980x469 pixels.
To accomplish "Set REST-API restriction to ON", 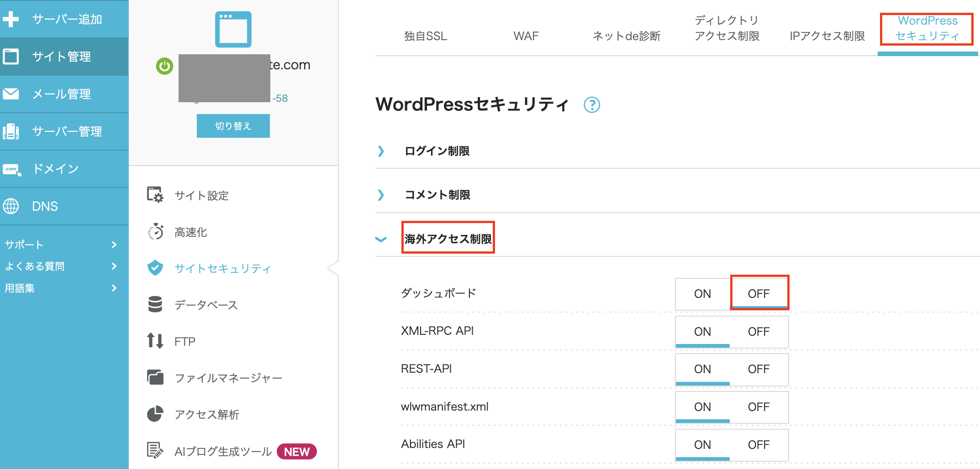I will [x=702, y=369].
